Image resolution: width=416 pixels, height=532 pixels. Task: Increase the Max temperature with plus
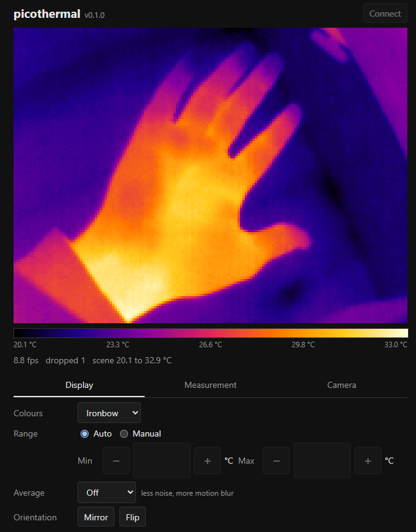click(368, 461)
